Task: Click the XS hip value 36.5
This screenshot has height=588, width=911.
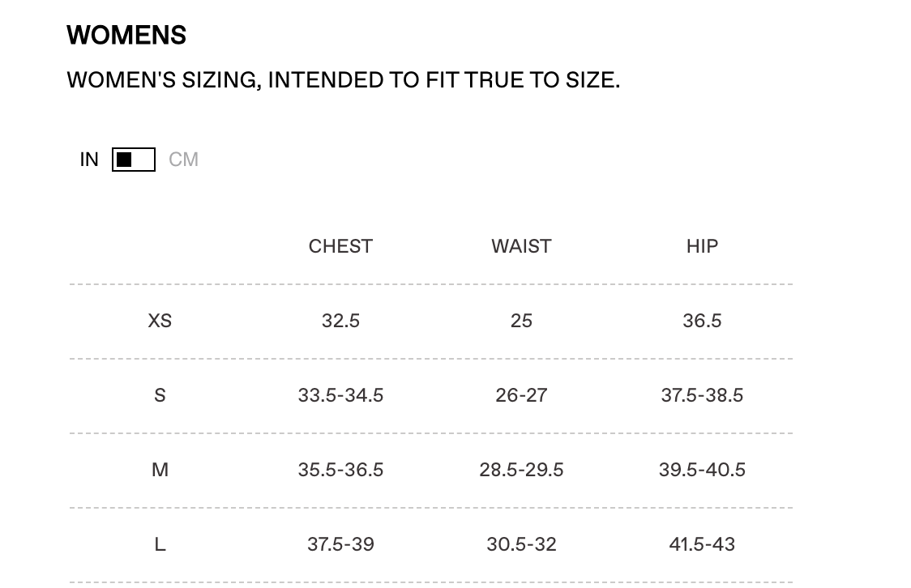Action: pos(702,321)
